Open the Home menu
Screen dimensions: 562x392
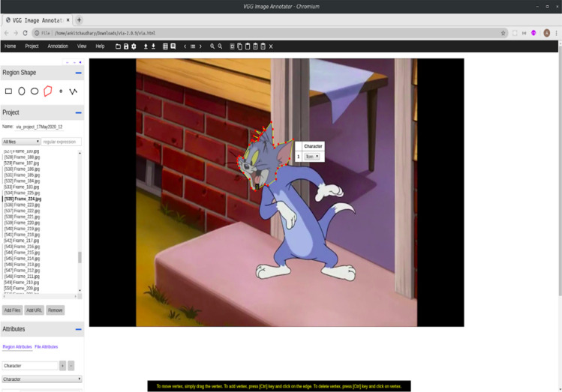pyautogui.click(x=10, y=46)
